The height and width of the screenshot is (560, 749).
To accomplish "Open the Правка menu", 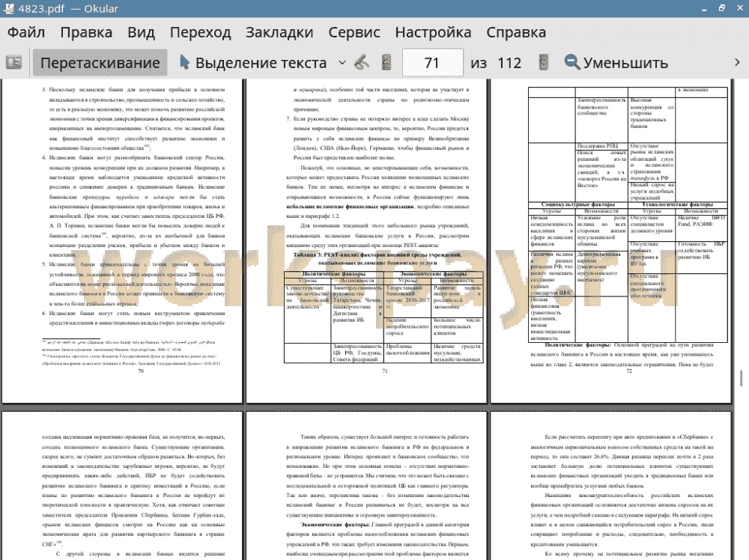I will (x=86, y=32).
